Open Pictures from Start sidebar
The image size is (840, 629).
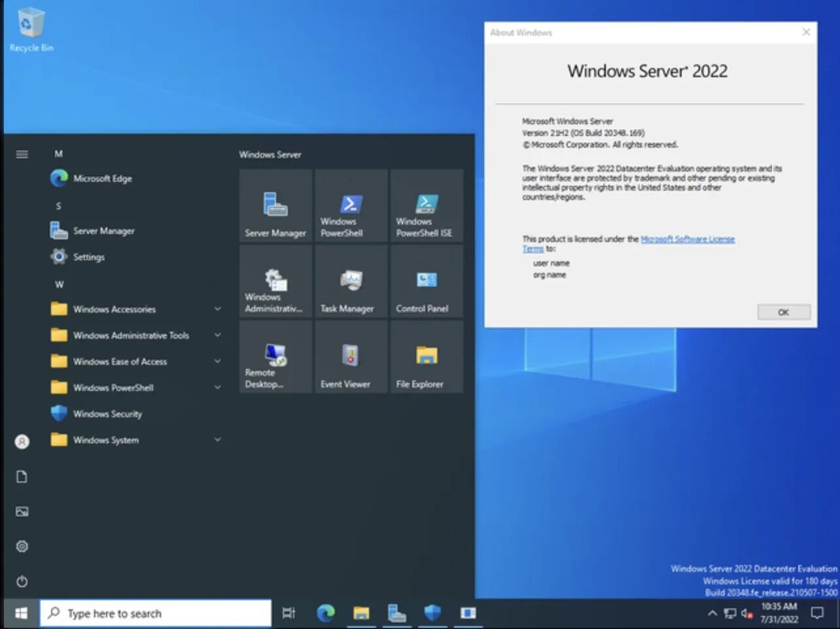point(22,511)
